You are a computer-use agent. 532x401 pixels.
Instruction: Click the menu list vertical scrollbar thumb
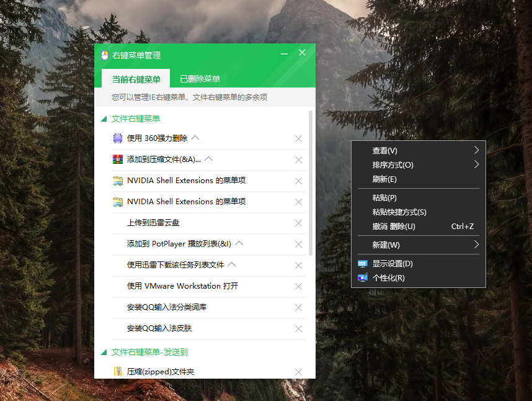point(311,182)
